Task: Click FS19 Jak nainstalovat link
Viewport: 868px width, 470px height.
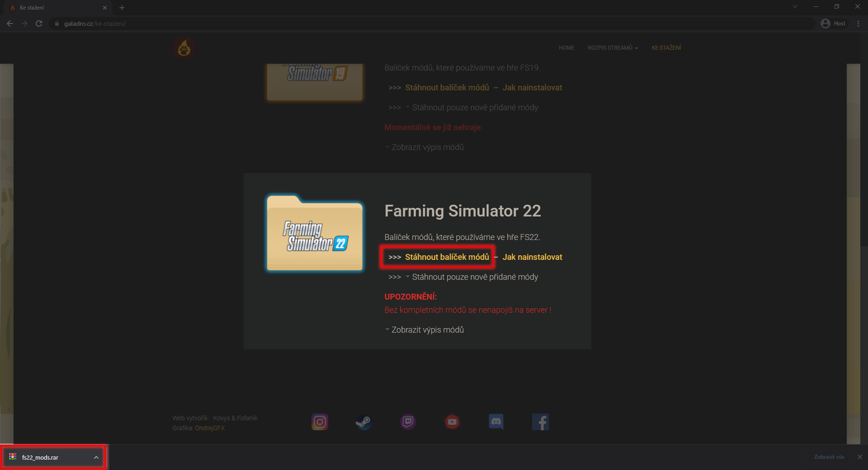Action: [532, 88]
